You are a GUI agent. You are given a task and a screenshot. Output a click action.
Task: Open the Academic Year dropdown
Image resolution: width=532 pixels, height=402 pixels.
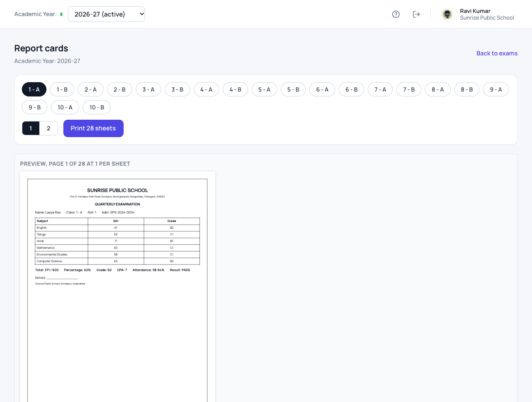pyautogui.click(x=106, y=14)
